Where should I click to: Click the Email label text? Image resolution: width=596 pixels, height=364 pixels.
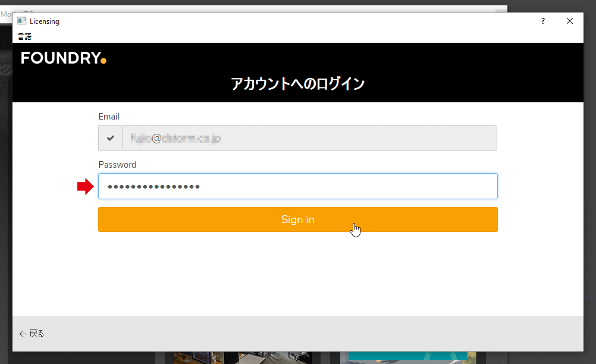tap(109, 117)
